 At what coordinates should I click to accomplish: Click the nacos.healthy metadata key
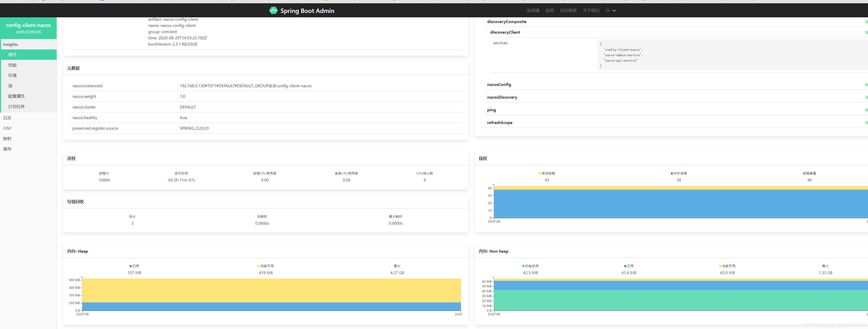point(85,118)
